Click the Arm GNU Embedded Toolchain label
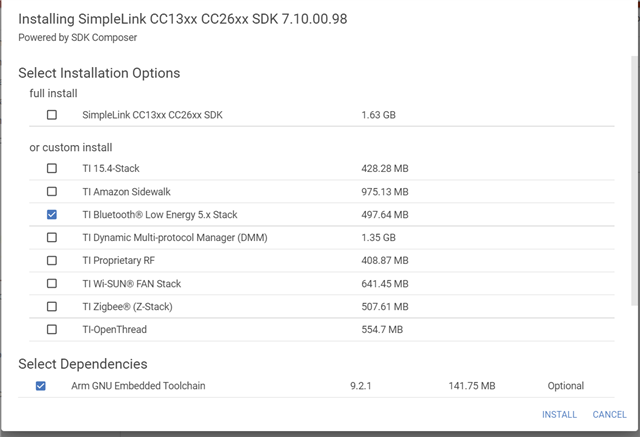 click(138, 386)
